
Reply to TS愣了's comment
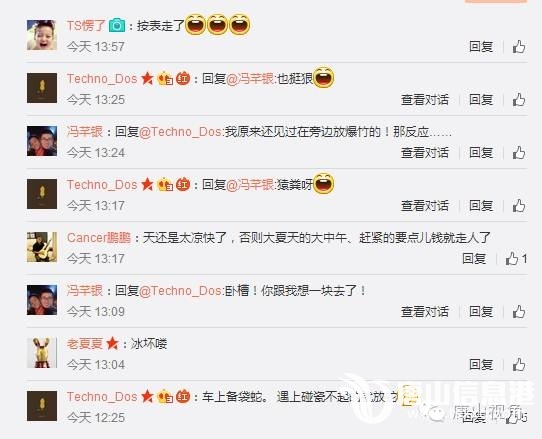[481, 47]
